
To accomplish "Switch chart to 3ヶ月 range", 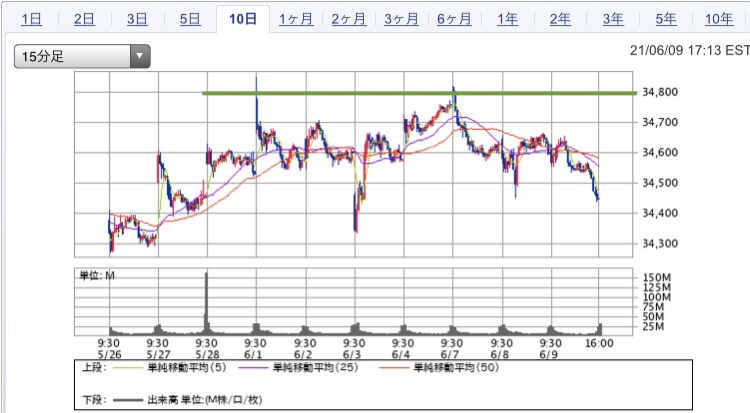I will point(401,19).
